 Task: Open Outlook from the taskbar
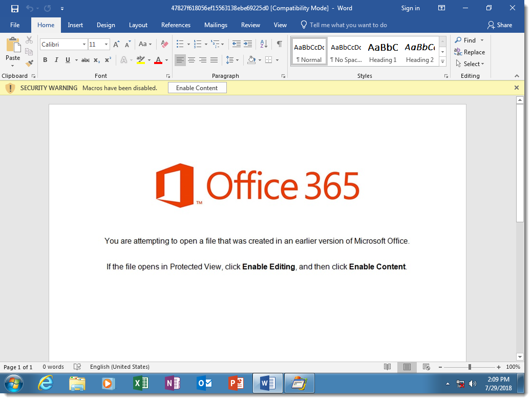click(x=204, y=384)
